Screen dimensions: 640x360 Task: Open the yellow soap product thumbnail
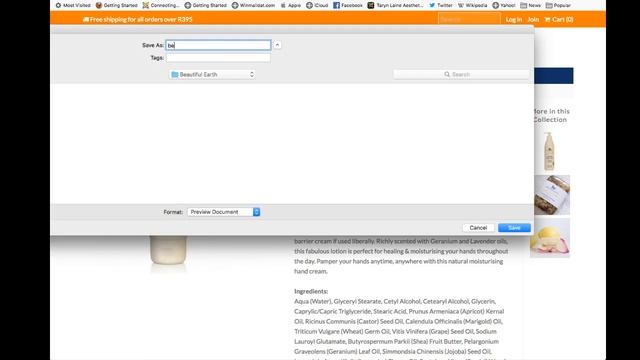tap(550, 238)
